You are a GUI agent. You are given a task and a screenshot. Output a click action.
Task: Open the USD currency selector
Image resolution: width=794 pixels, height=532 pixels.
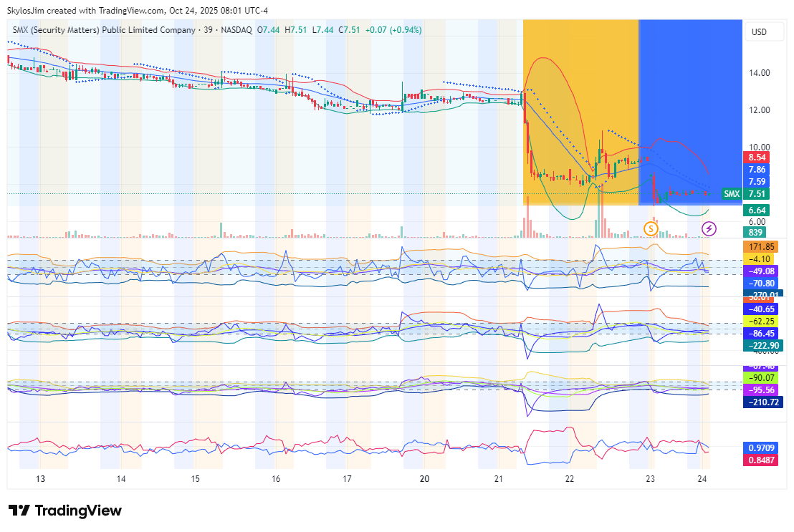[757, 32]
